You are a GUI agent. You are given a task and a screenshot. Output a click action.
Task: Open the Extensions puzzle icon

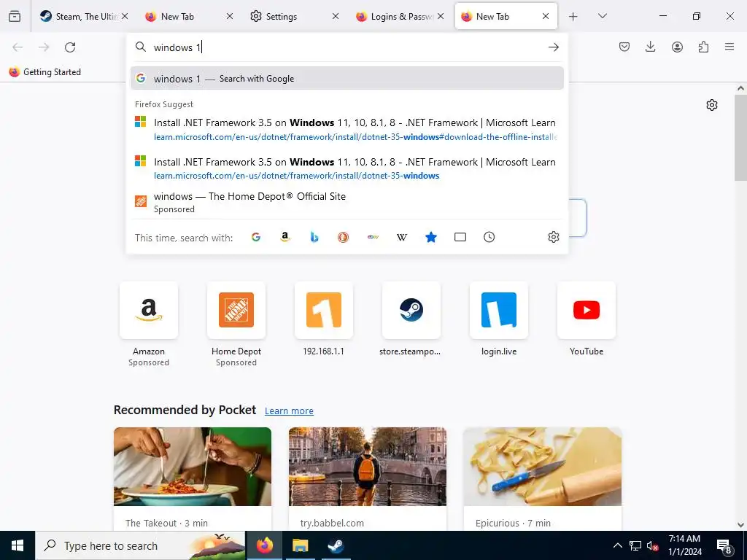703,47
